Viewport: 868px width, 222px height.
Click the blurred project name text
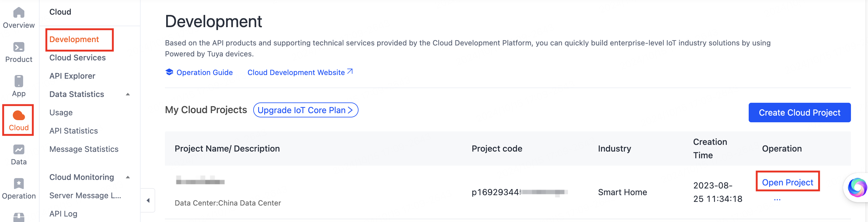click(200, 181)
